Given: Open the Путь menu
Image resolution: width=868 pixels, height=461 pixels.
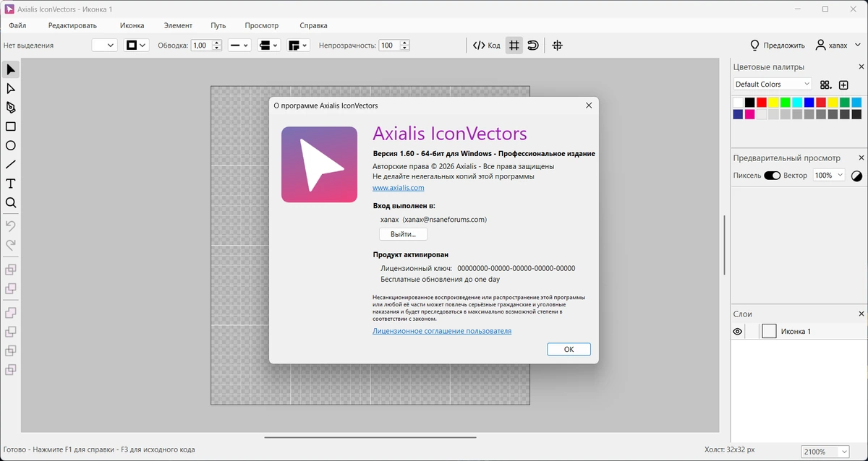Looking at the screenshot, I should click(x=218, y=25).
